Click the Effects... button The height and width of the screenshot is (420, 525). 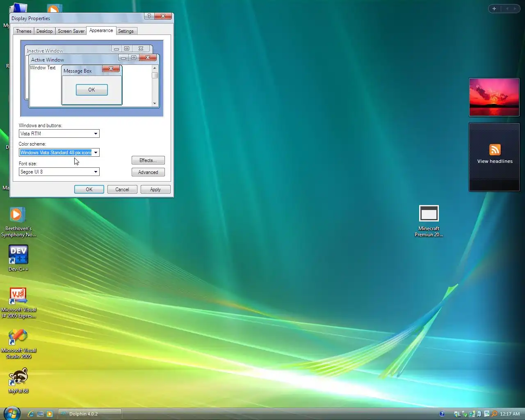pyautogui.click(x=148, y=160)
